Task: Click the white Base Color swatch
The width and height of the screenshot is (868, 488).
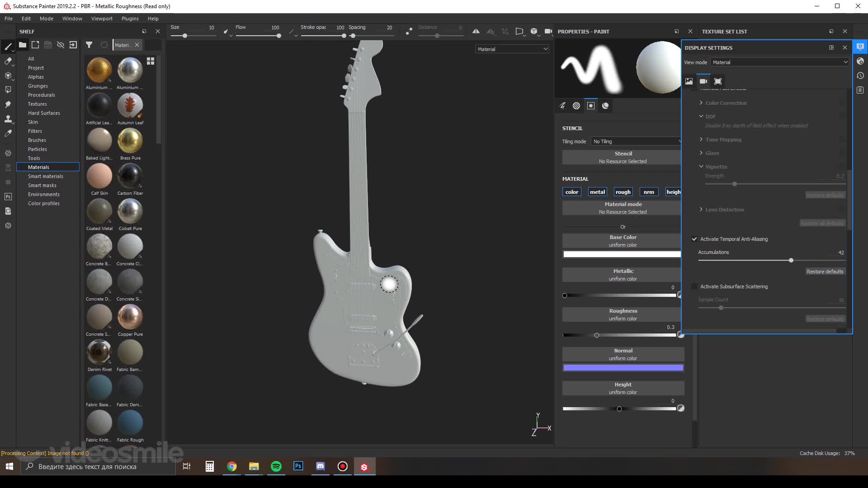Action: coord(622,254)
